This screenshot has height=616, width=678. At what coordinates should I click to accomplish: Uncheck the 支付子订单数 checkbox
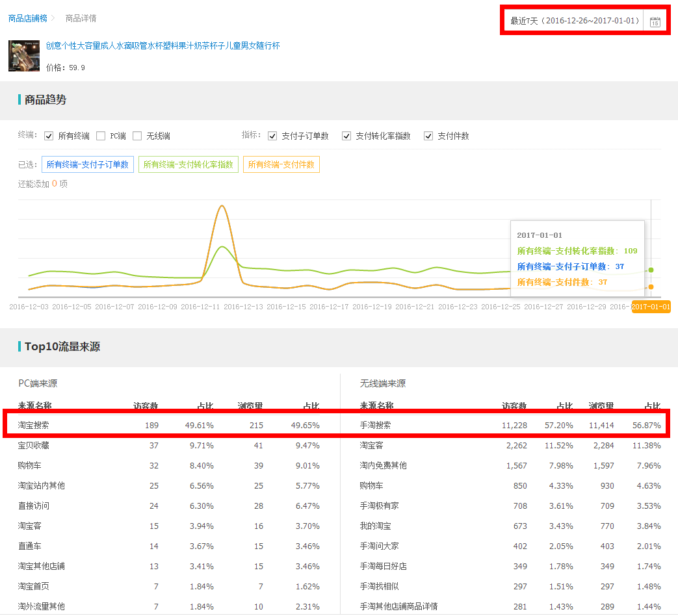point(272,136)
